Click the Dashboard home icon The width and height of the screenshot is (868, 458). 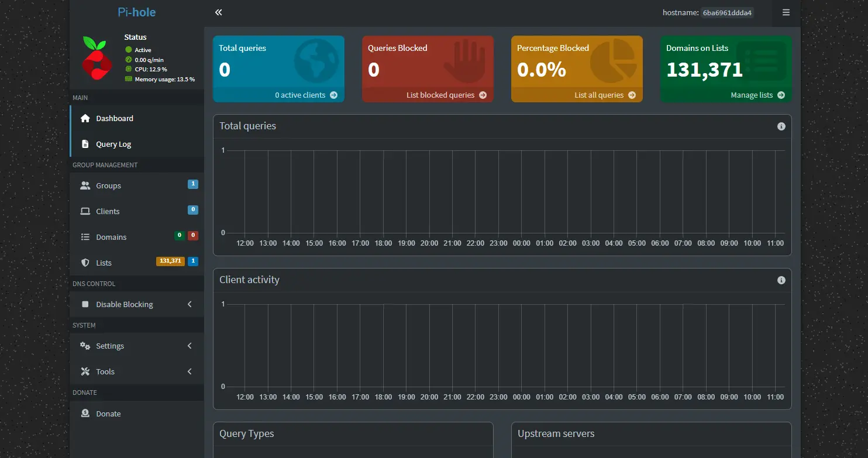85,118
